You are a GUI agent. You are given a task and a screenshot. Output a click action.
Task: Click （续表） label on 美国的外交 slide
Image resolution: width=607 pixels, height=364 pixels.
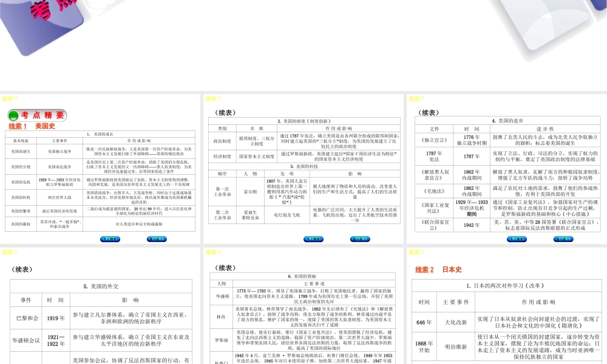pyautogui.click(x=22, y=269)
